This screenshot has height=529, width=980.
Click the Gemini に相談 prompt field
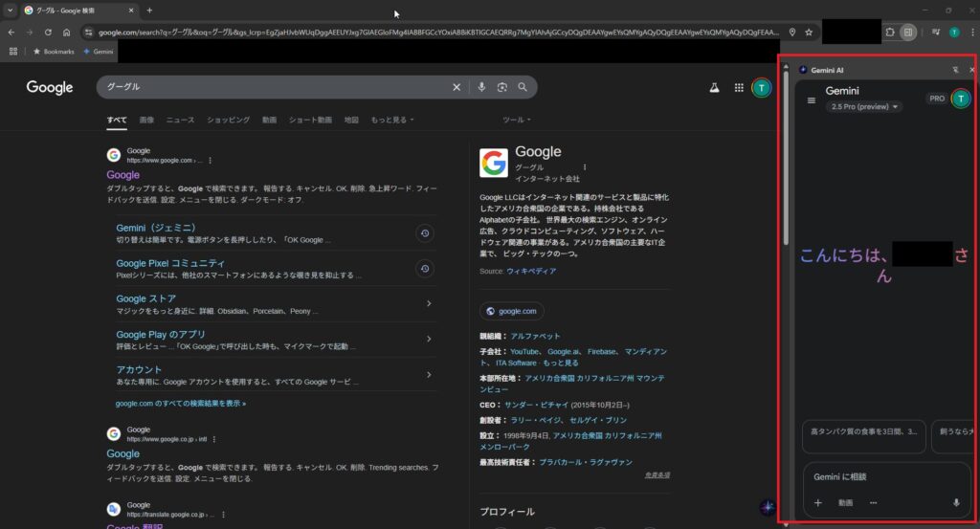click(x=886, y=477)
